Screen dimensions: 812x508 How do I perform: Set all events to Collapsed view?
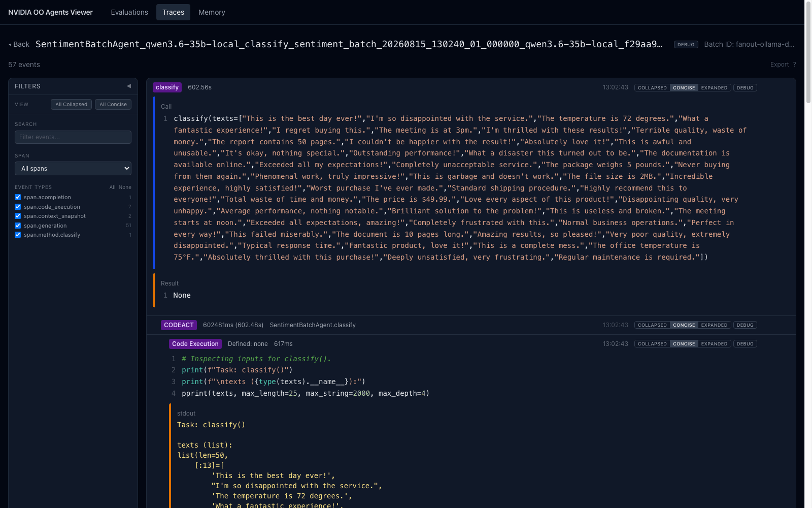[x=71, y=105]
